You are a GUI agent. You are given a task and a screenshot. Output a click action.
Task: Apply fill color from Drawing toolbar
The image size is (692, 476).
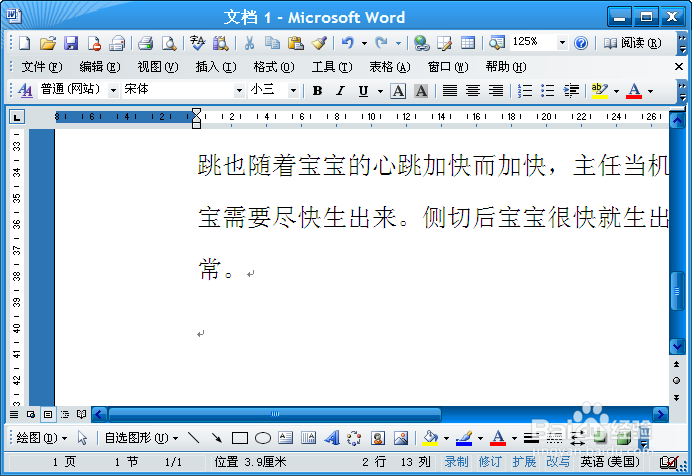tap(430, 438)
